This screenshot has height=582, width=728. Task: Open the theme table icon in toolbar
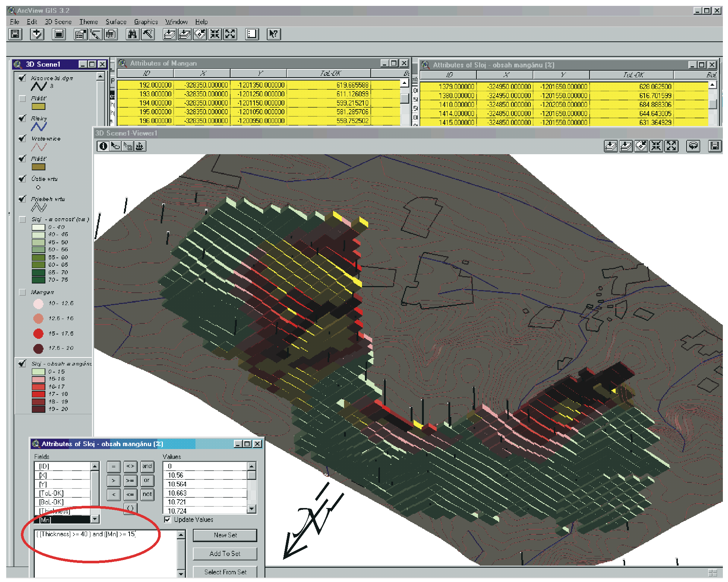[x=111, y=34]
